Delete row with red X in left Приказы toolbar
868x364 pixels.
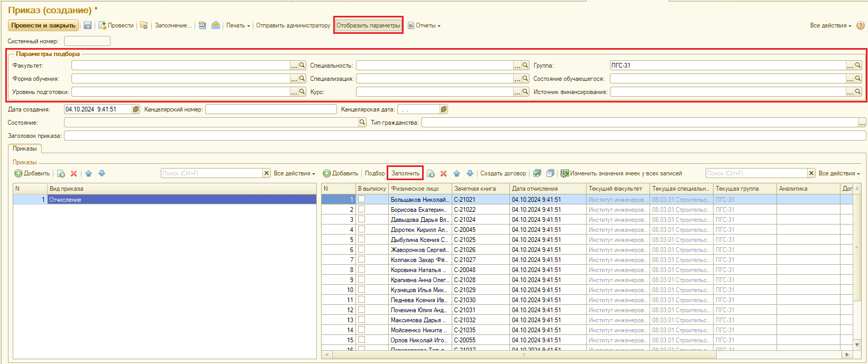tap(74, 173)
